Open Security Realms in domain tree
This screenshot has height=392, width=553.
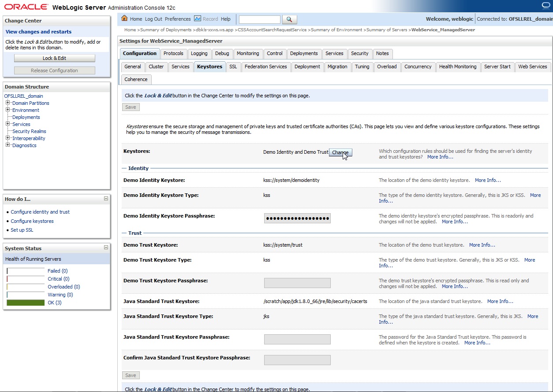[x=29, y=131]
